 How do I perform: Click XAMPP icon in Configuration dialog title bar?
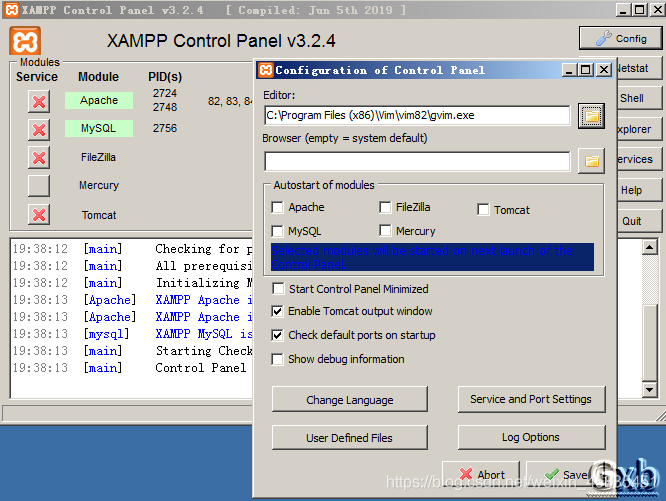[266, 70]
